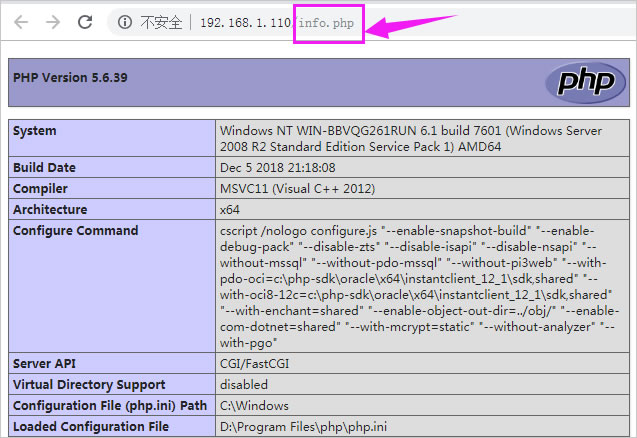Click the 'Compiler' row label
Screen dimensions: 637x438
[40, 189]
